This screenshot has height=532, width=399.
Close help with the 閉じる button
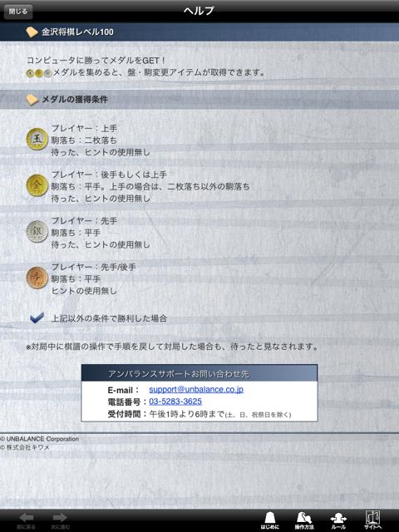click(18, 12)
